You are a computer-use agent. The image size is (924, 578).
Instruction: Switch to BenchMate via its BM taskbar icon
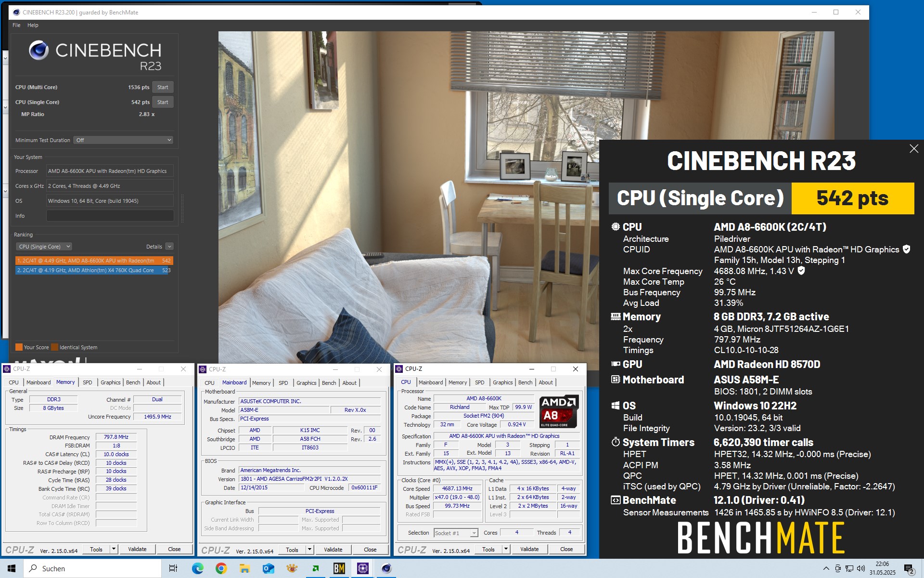pyautogui.click(x=339, y=568)
